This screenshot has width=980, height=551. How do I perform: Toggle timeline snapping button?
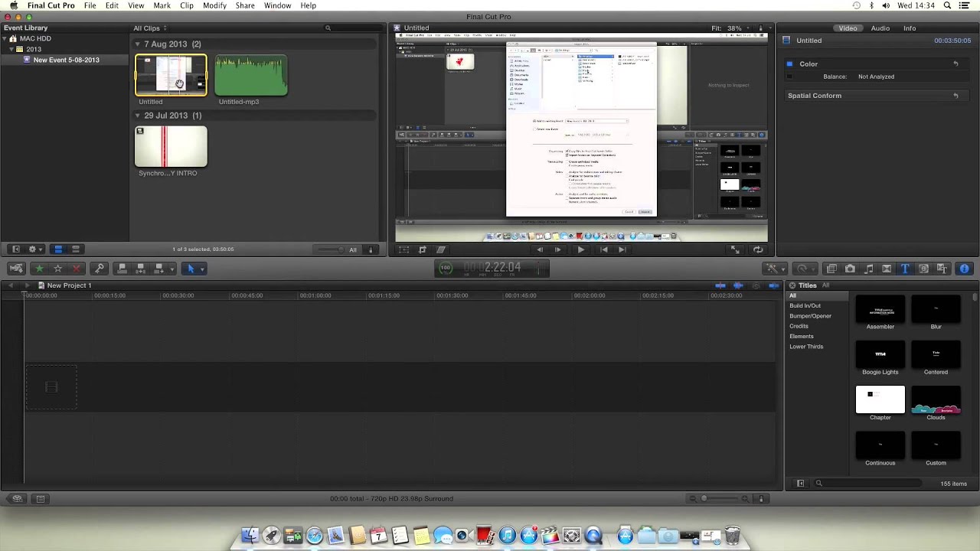point(773,285)
